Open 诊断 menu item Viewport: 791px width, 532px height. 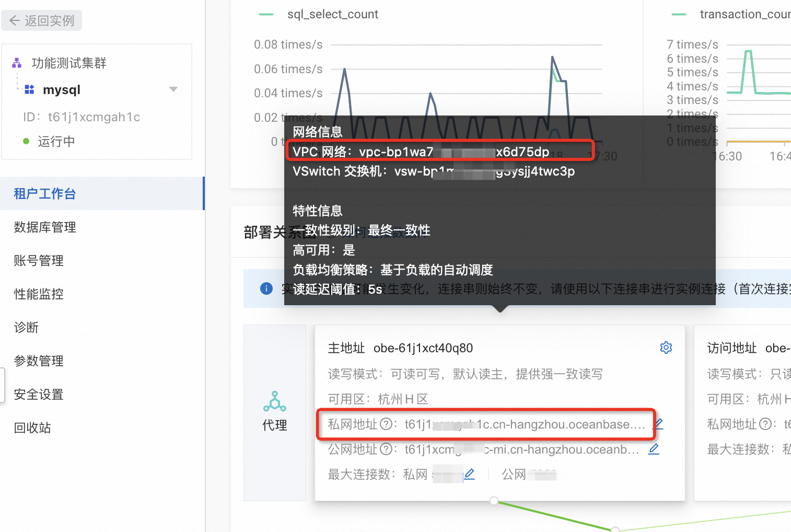[102, 327]
